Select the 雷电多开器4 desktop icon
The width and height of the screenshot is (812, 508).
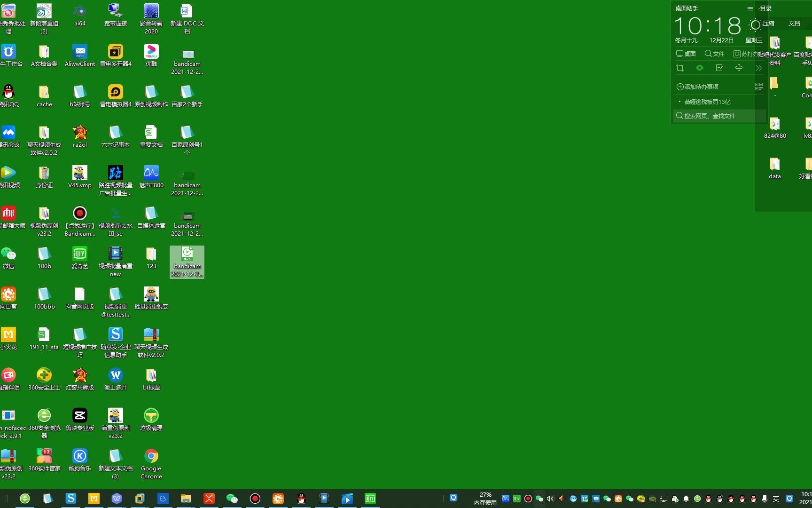pos(116,55)
